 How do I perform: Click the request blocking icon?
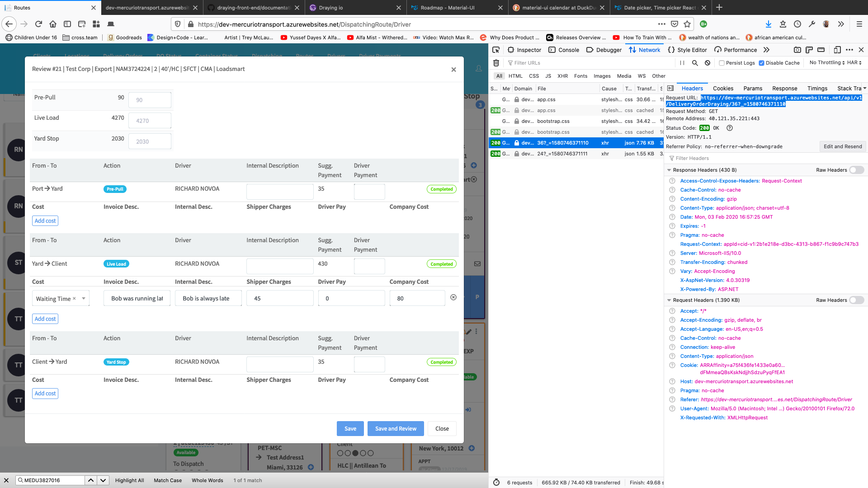tap(708, 63)
